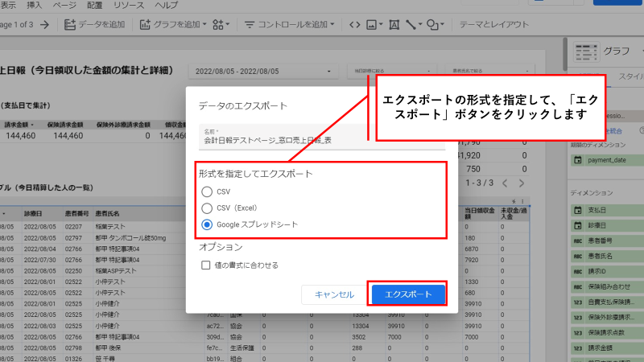
Task: Click the キャンセル button
Action: click(334, 294)
